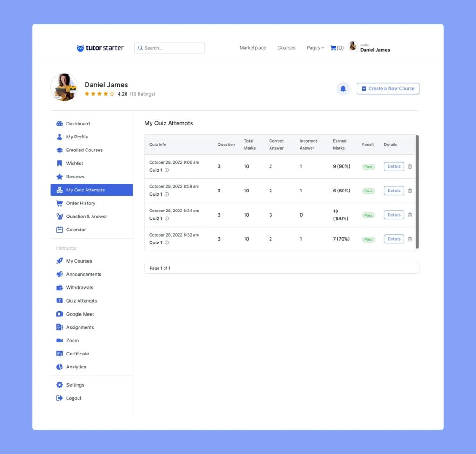Click the delete trash icon on first quiz attempt
476x454 pixels.
(410, 166)
